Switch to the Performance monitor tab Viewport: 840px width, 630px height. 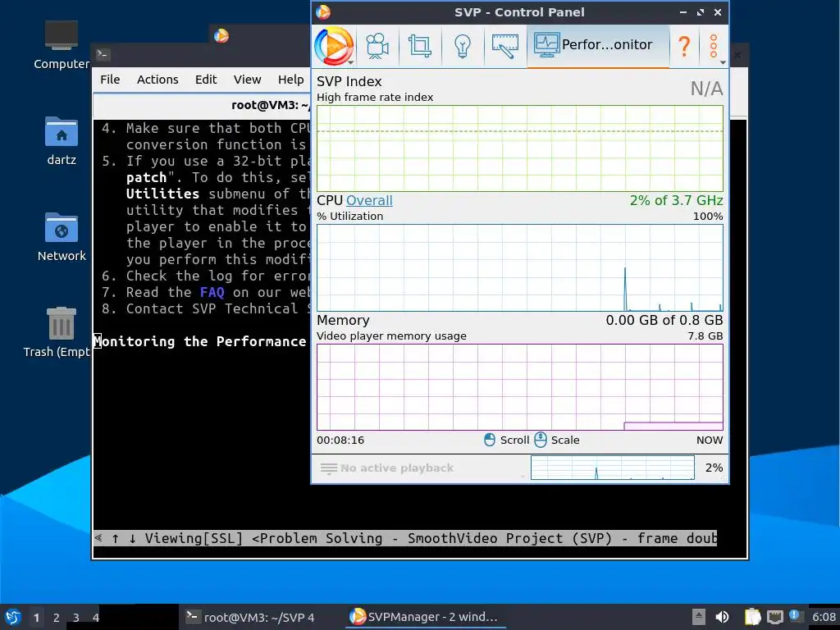click(598, 45)
